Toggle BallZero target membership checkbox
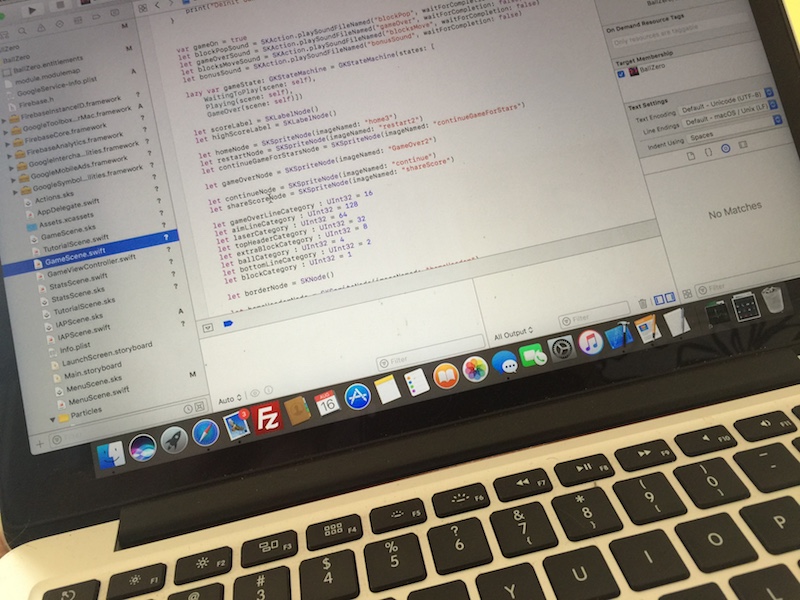The image size is (800, 600). (x=620, y=73)
